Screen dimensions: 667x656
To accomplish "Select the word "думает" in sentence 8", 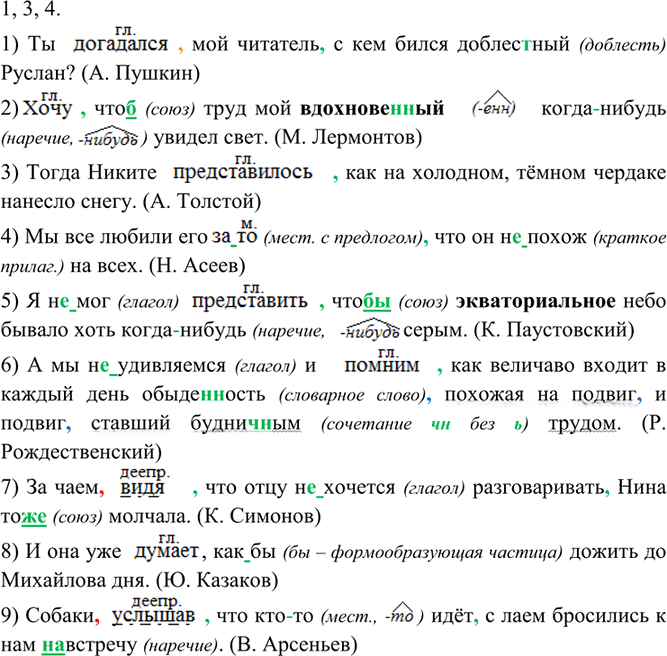I will point(166,551).
